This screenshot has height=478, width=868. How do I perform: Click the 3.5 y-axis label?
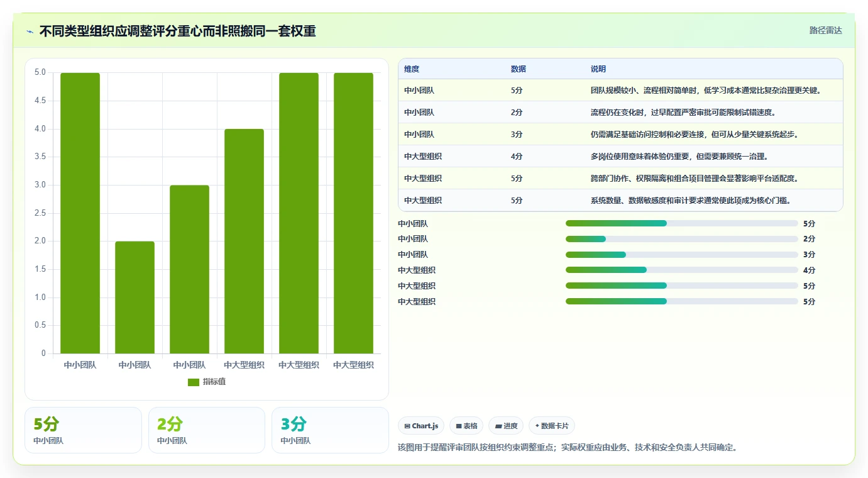(40, 157)
